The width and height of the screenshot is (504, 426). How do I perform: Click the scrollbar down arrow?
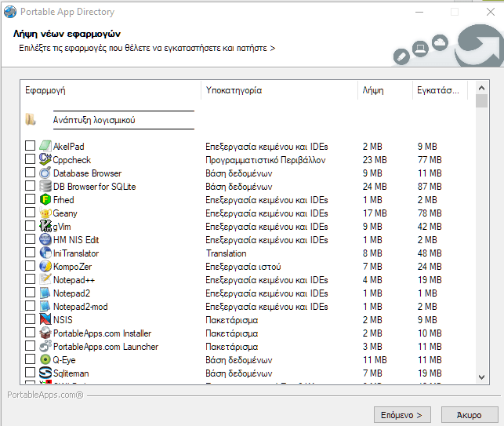[481, 377]
